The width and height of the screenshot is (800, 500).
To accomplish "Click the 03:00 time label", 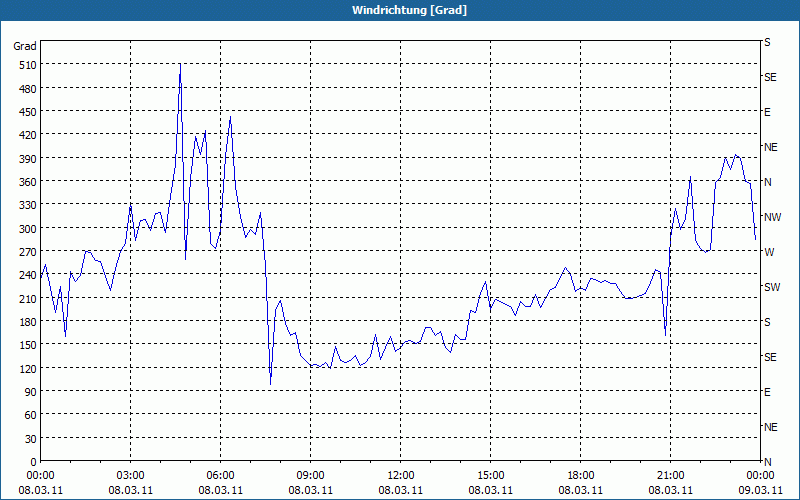I will coord(131,476).
